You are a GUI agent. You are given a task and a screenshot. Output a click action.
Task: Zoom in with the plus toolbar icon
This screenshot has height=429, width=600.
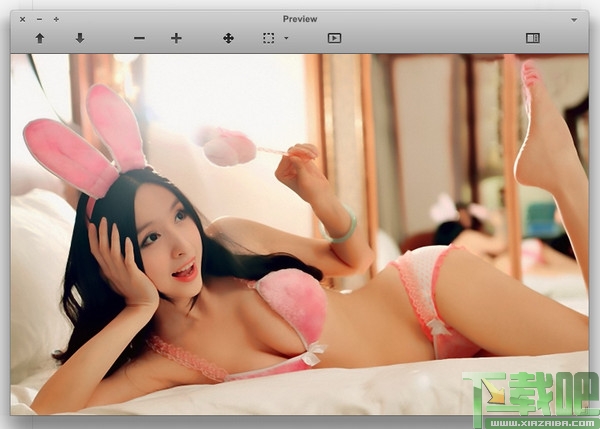click(176, 38)
